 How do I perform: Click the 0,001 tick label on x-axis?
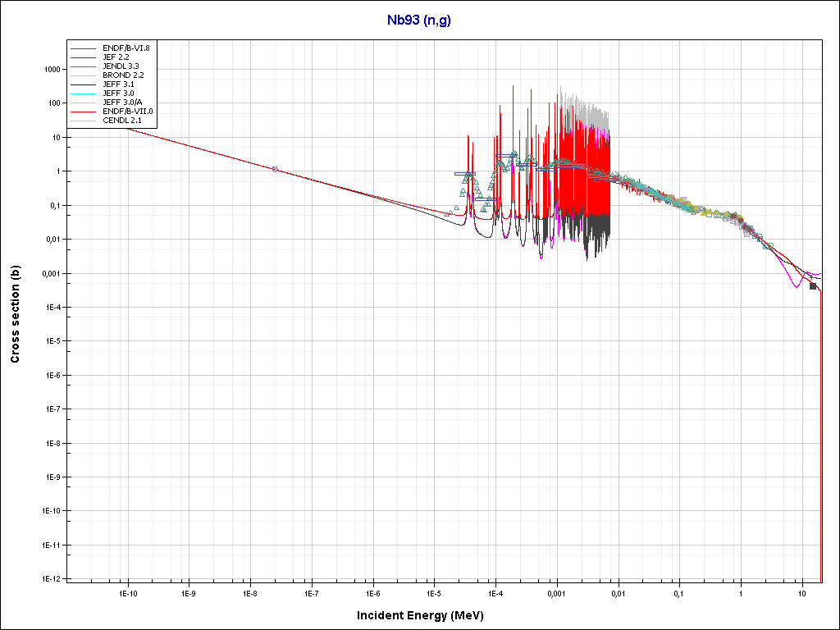tap(556, 592)
